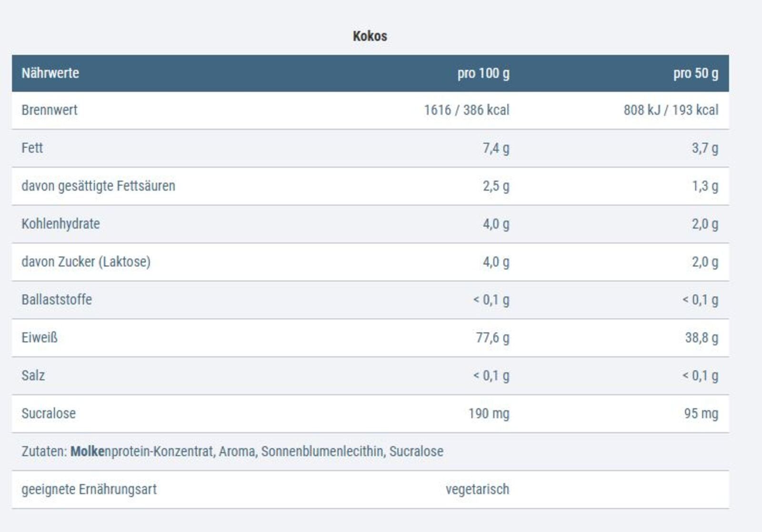Select the Salz row label

tap(33, 375)
